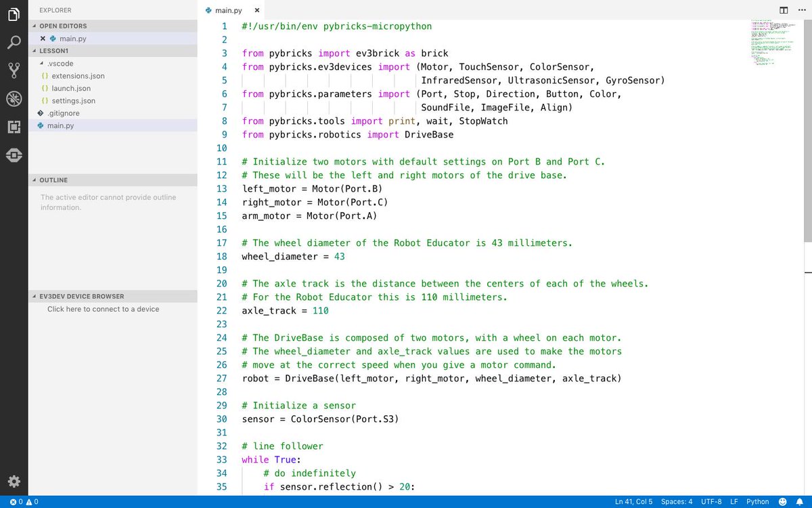
Task: Open the Search view in the activity bar
Action: pos(14,42)
